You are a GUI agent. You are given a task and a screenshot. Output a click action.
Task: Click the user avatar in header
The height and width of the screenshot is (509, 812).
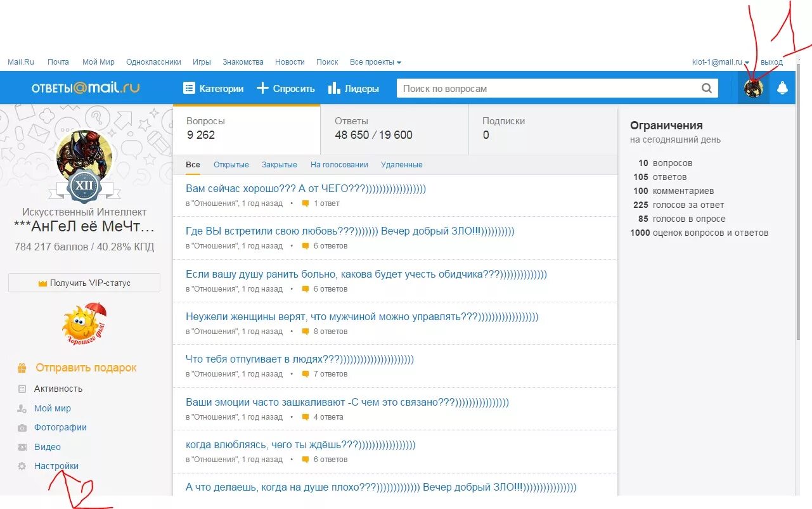click(754, 88)
